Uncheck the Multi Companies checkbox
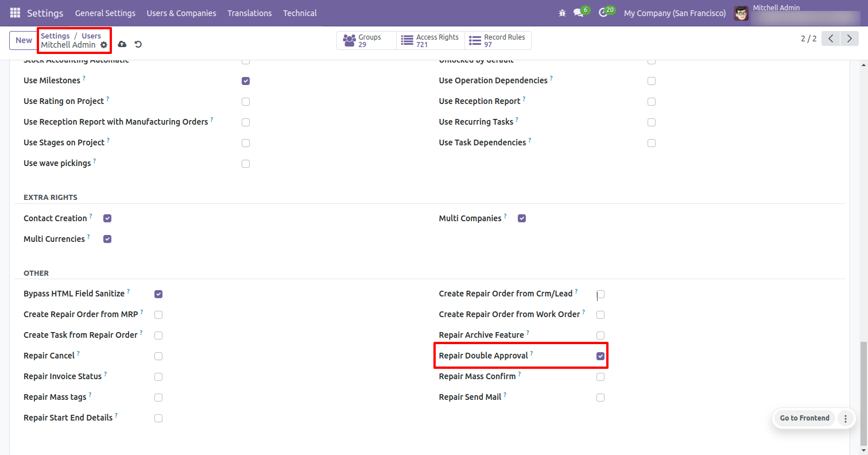868x455 pixels. [522, 218]
